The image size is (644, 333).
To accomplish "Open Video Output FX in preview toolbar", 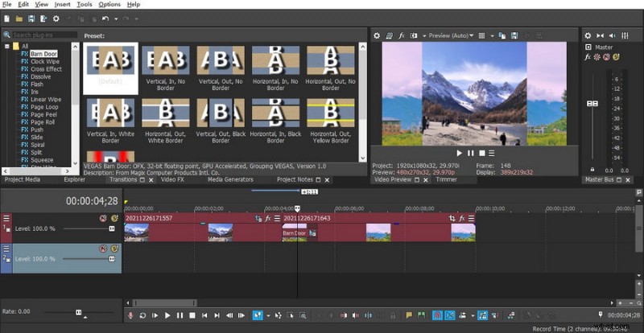I will pos(402,35).
